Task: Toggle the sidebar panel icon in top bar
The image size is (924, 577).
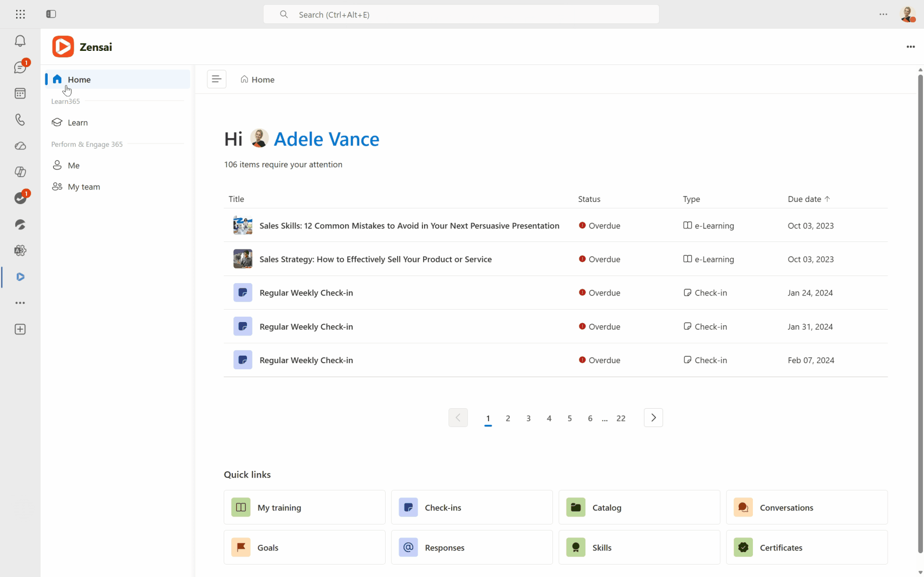Action: tap(51, 14)
